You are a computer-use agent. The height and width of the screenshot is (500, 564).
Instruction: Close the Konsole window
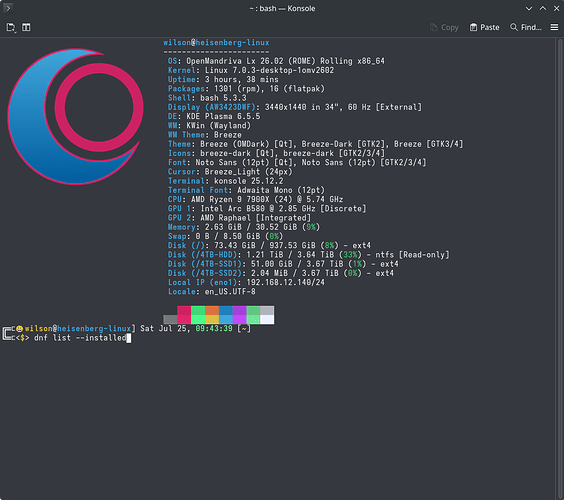(x=556, y=8)
